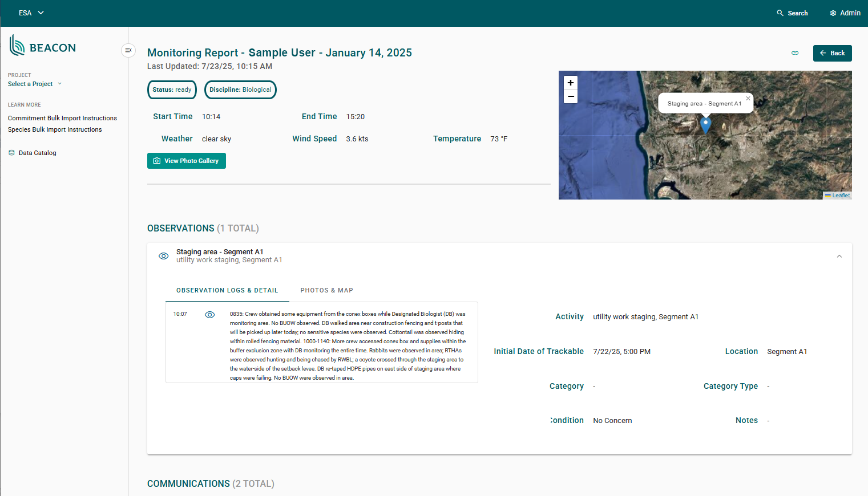The image size is (868, 496).
Task: Zoom out on the map
Action: (571, 96)
